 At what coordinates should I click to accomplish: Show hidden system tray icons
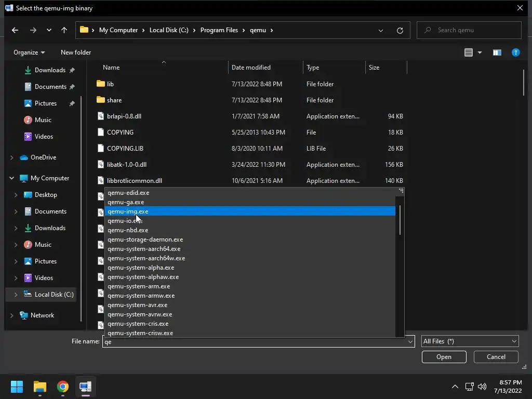click(455, 387)
